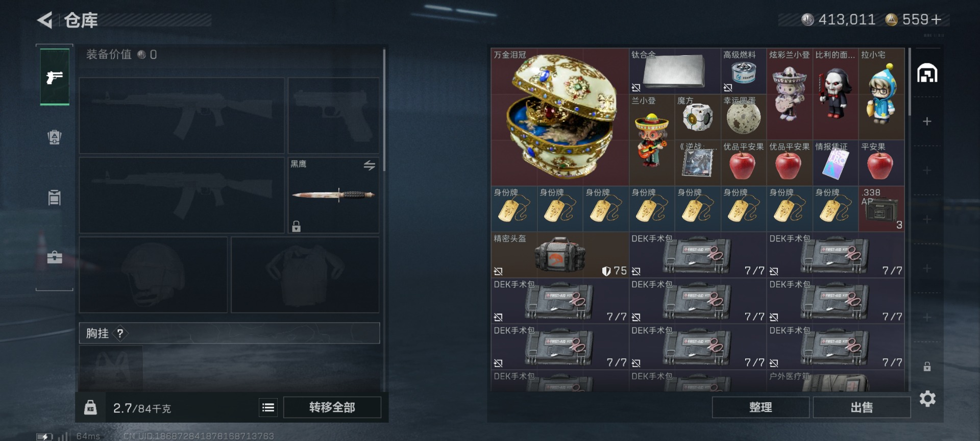The width and height of the screenshot is (980, 441).
Task: Swap the 黑鹰 knife with arrows icon
Action: click(369, 165)
